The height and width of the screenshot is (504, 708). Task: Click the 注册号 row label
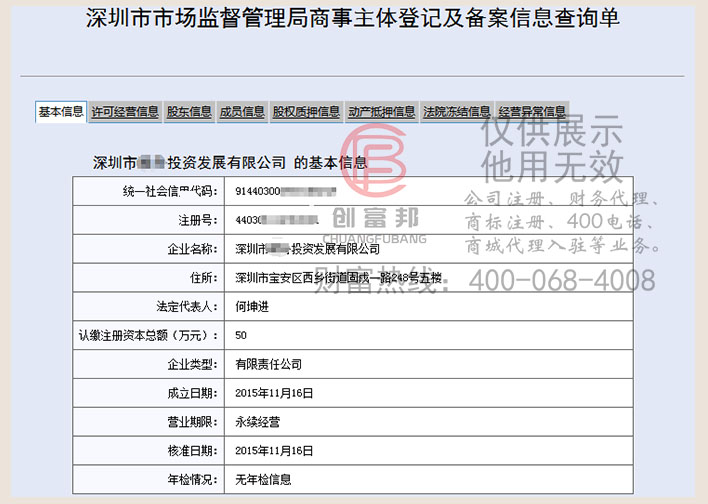[197, 220]
